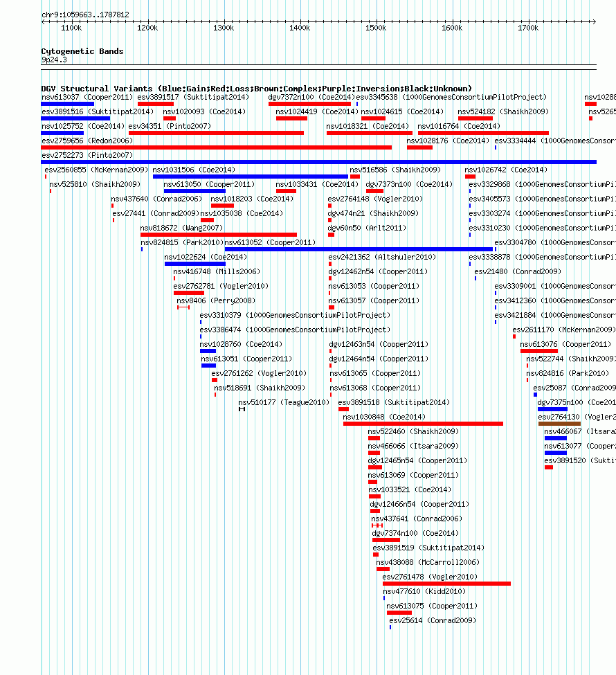The width and height of the screenshot is (616, 675).
Task: Open the nsv516586 (Shaikh2009) variant
Action: point(395,170)
